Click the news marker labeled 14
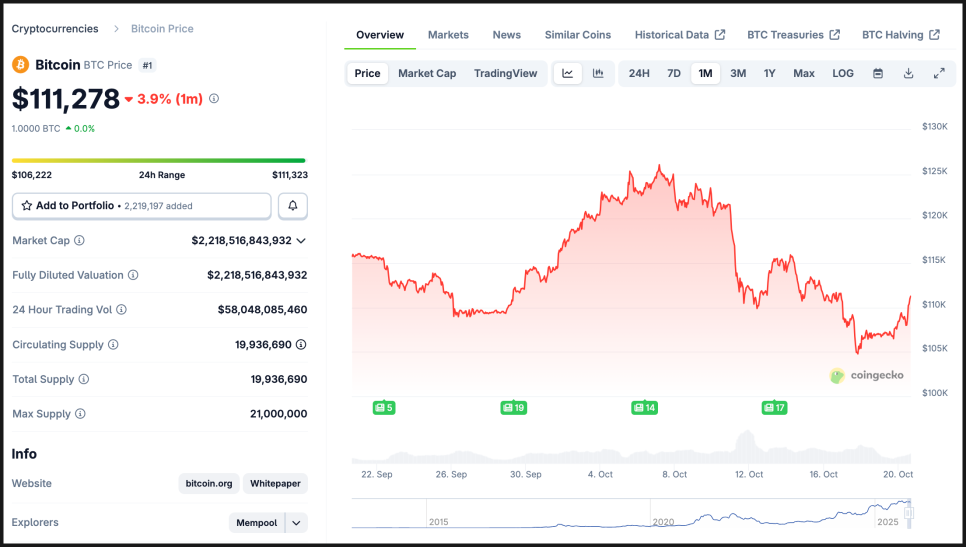This screenshot has height=547, width=966. point(644,407)
